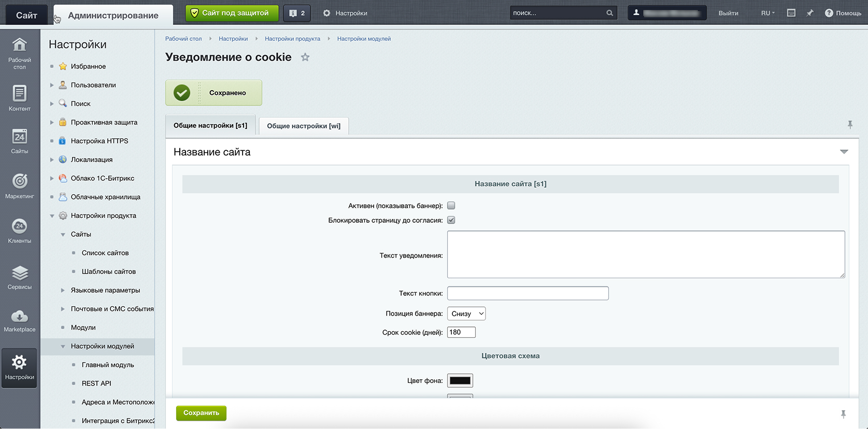This screenshot has width=868, height=429.
Task: Click the Выйти logout link
Action: click(728, 13)
